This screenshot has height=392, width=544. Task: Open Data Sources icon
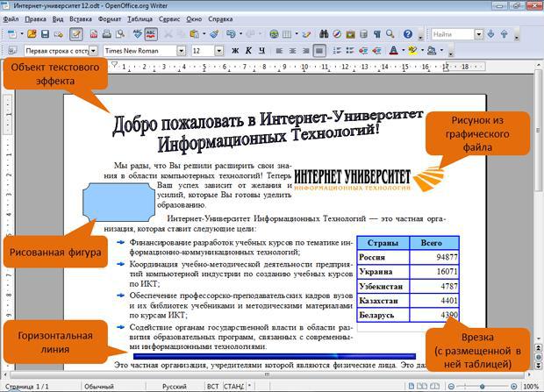click(x=363, y=34)
